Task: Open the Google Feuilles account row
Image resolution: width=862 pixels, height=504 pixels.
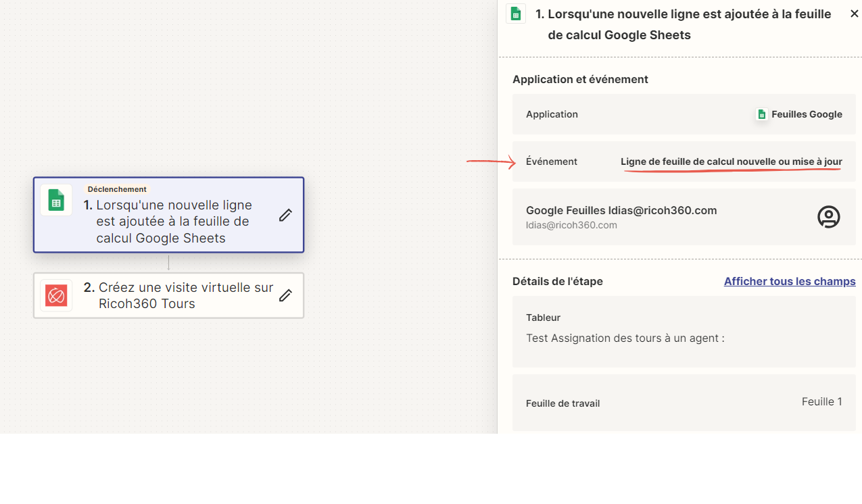Action: pyautogui.click(x=684, y=217)
